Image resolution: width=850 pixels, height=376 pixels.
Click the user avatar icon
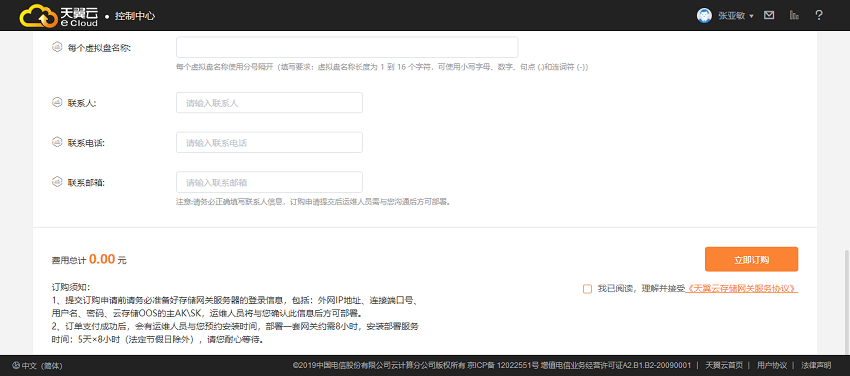[x=704, y=16]
